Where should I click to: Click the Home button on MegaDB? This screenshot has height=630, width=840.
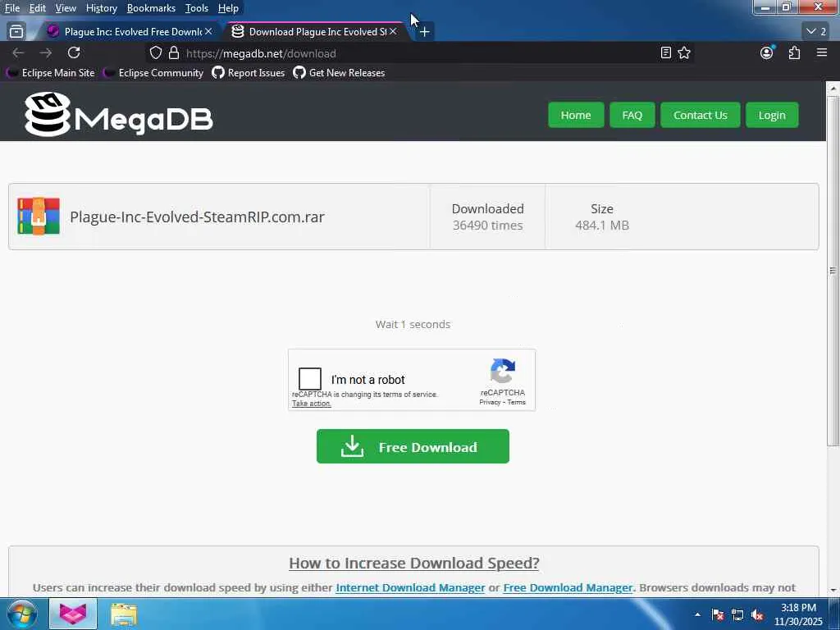click(x=576, y=115)
